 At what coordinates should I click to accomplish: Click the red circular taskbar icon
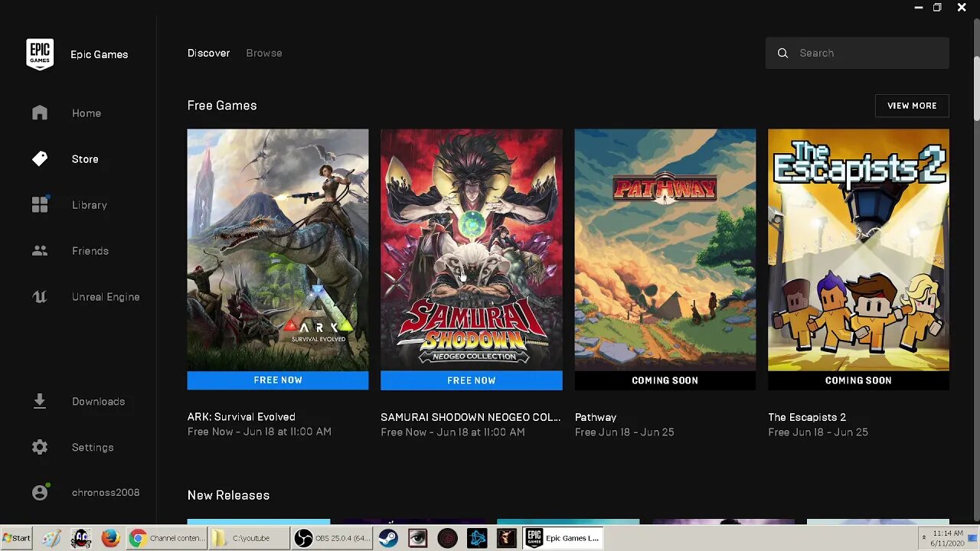coord(447,538)
